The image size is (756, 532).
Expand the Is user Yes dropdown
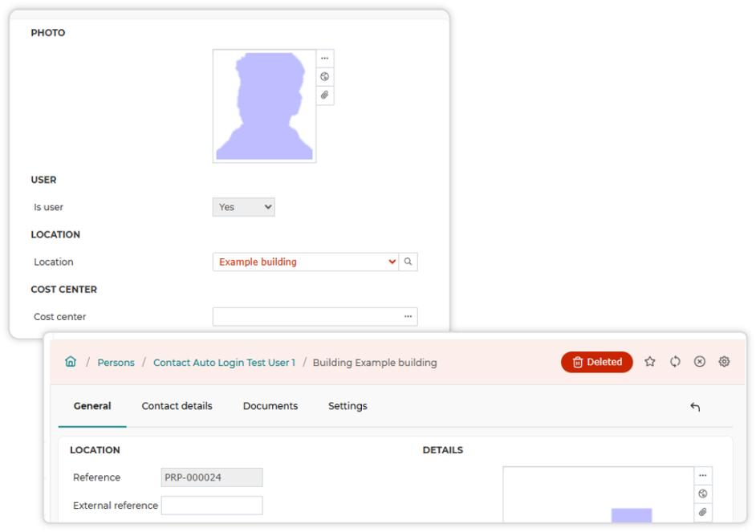tap(244, 207)
